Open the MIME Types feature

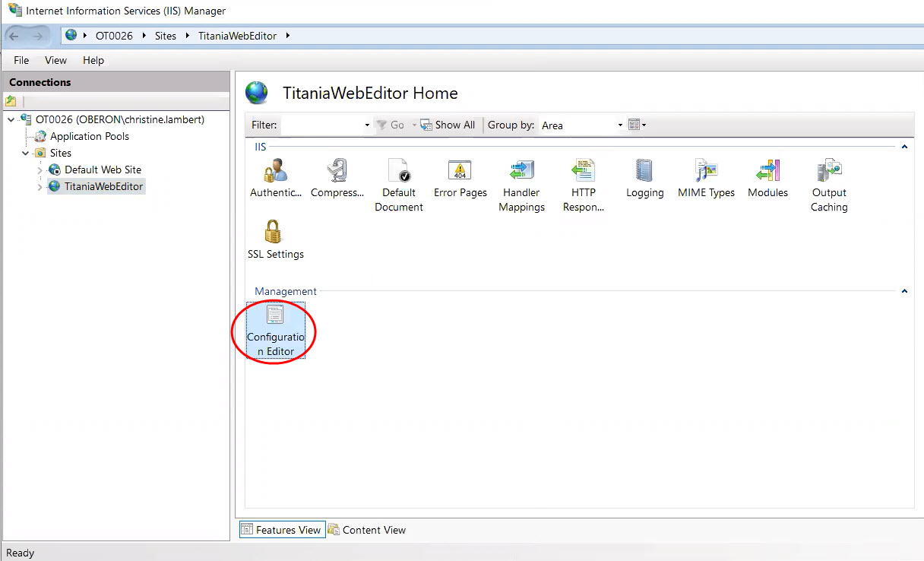pyautogui.click(x=707, y=179)
